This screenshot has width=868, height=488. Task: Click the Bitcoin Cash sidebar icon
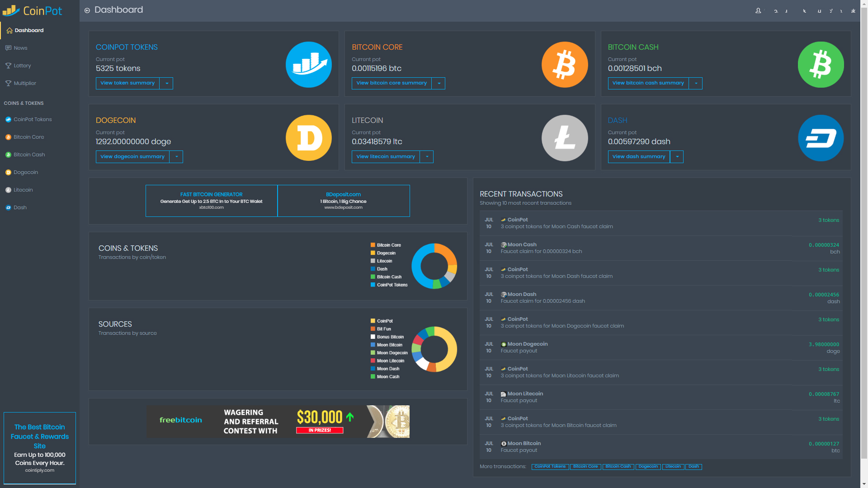tap(8, 155)
